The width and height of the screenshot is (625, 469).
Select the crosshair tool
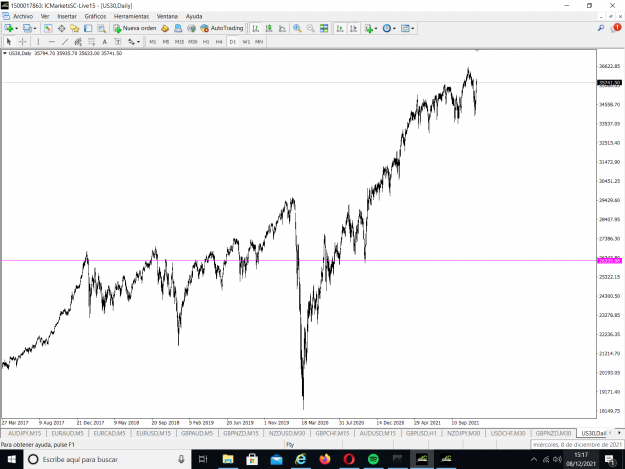click(x=23, y=41)
